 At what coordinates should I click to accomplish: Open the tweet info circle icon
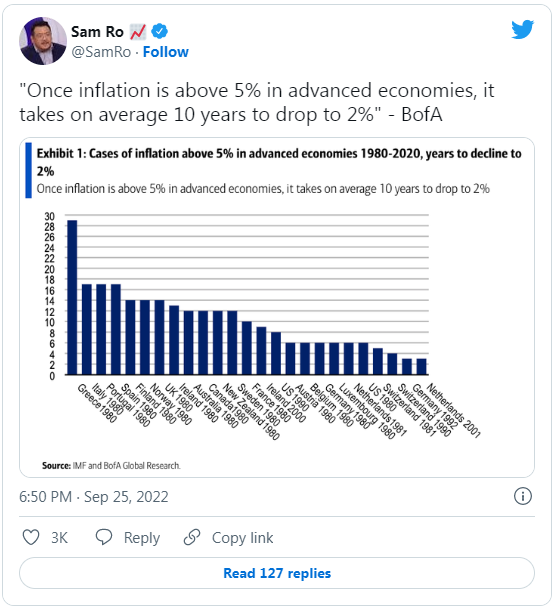pyautogui.click(x=522, y=496)
